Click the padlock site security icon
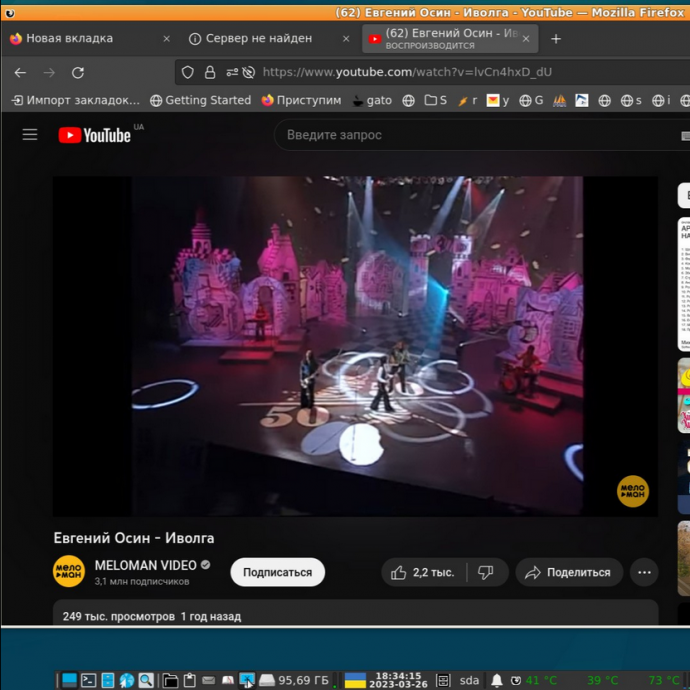Image resolution: width=690 pixels, height=690 pixels. coord(210,72)
